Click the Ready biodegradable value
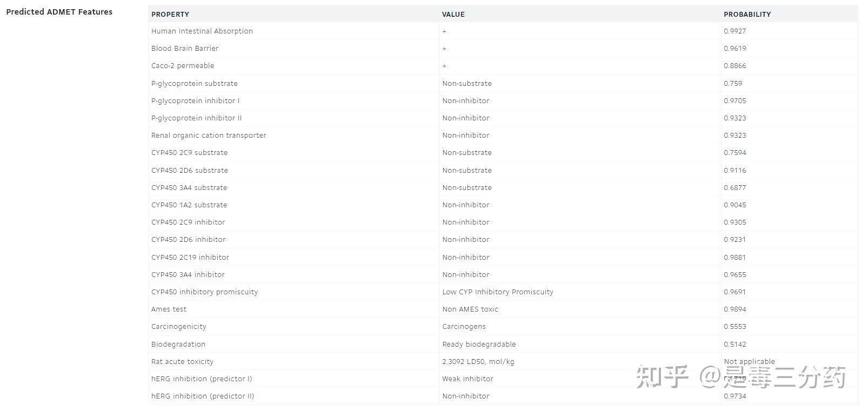This screenshot has height=412, width=868. pyautogui.click(x=479, y=345)
